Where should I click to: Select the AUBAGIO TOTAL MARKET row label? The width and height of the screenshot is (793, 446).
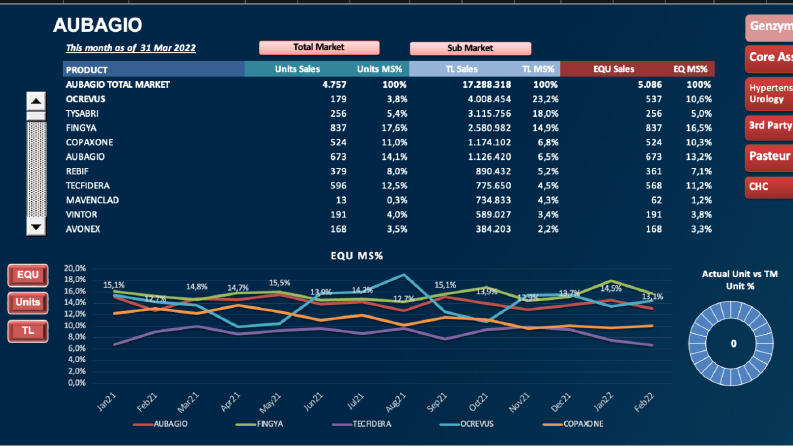pos(118,84)
